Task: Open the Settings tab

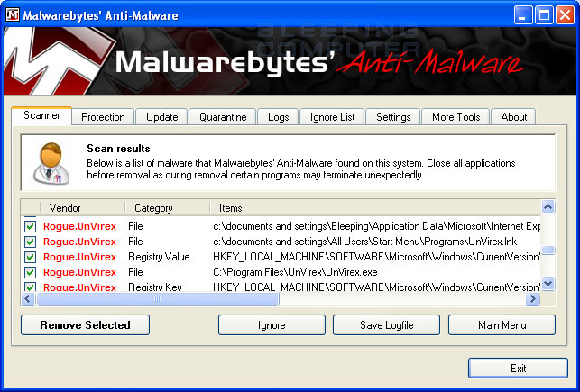Action: pyautogui.click(x=393, y=117)
